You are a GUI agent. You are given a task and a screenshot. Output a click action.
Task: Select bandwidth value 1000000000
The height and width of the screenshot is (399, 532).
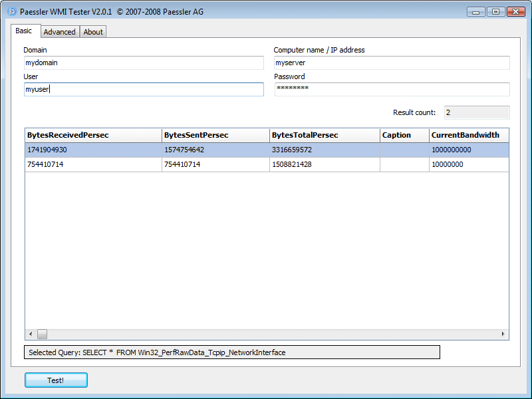(469, 150)
